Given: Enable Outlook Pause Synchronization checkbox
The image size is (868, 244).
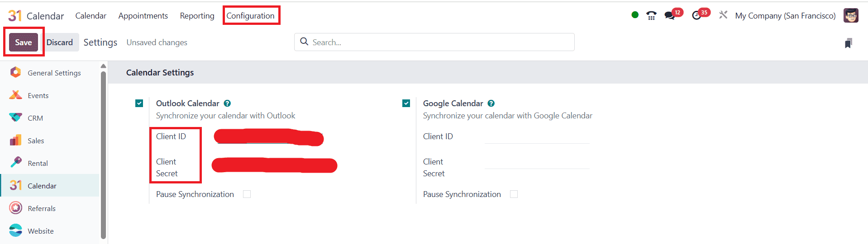Looking at the screenshot, I should (247, 194).
